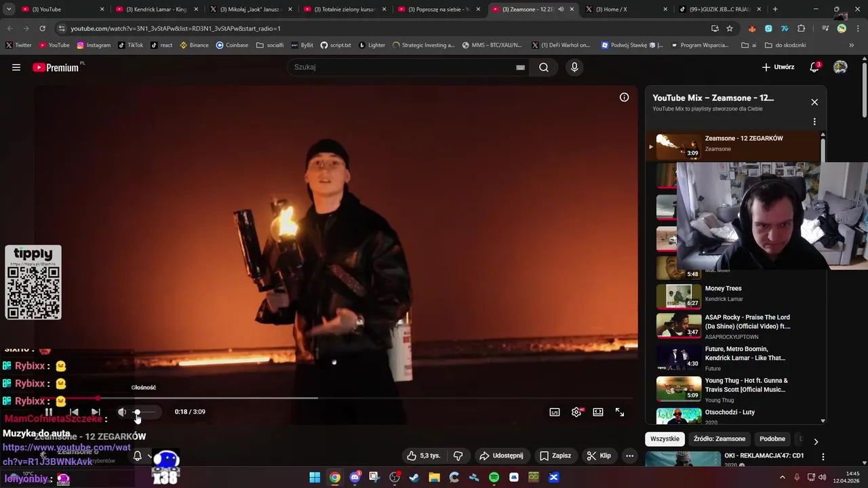Bookmark this page with star icon
Screen dimensions: 868x488
[730, 28]
